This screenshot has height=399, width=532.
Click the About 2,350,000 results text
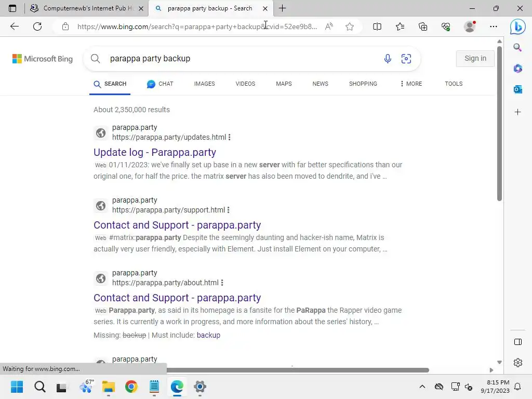[131, 110]
